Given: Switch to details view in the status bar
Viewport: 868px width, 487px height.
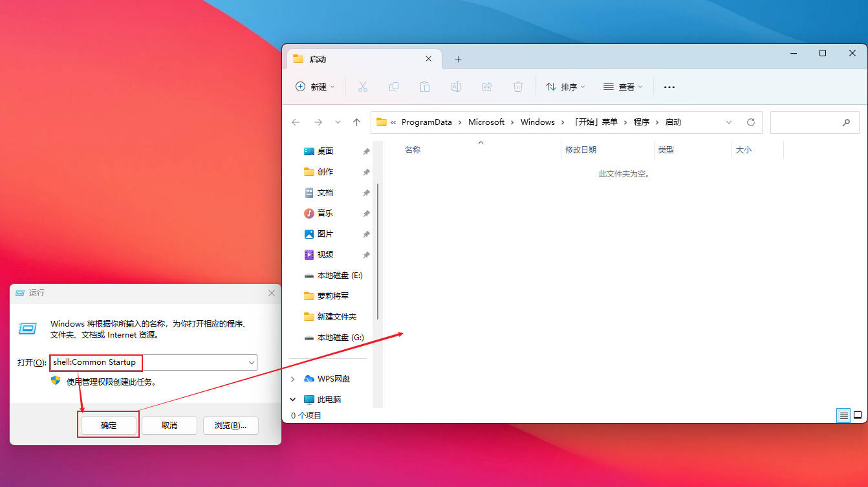Looking at the screenshot, I should (843, 415).
